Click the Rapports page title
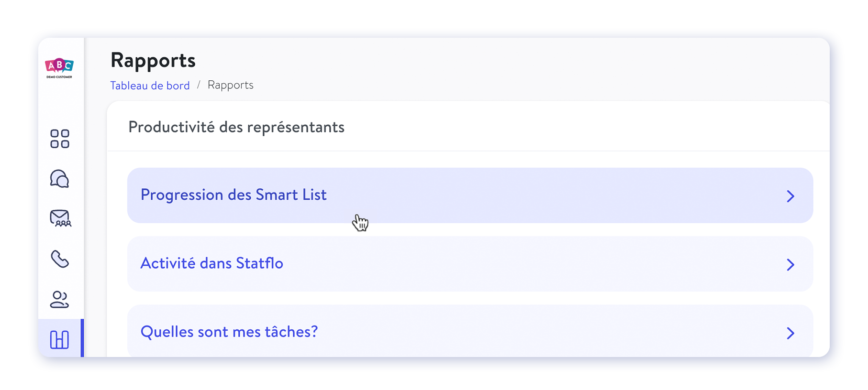This screenshot has width=868, height=390. point(153,60)
